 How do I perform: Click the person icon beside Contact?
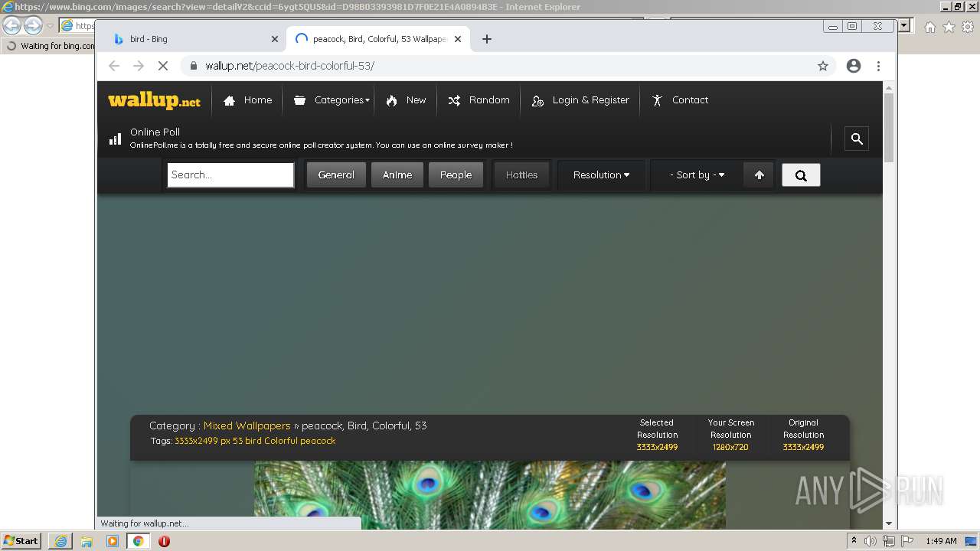[x=657, y=100]
